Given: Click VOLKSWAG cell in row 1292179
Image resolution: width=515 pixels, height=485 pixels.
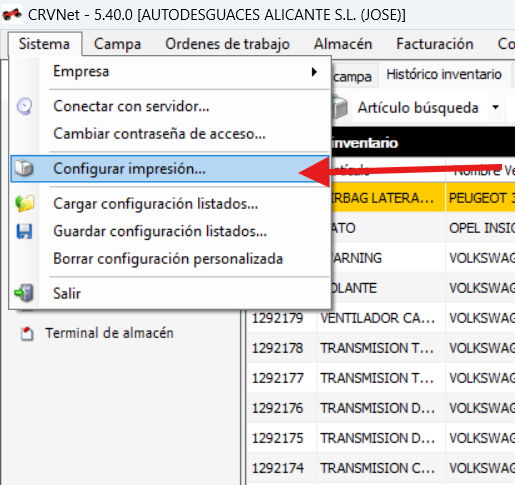Looking at the screenshot, I should pyautogui.click(x=481, y=318).
